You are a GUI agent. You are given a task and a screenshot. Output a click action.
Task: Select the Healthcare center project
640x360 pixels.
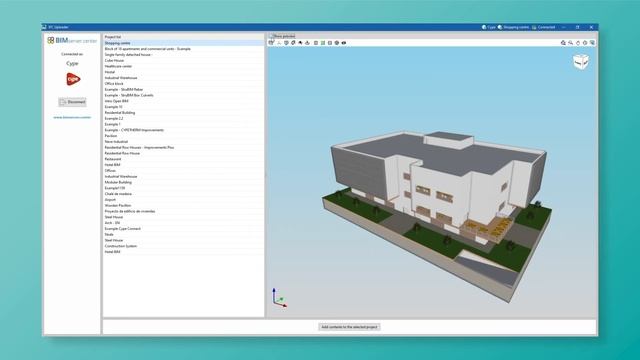(x=184, y=66)
